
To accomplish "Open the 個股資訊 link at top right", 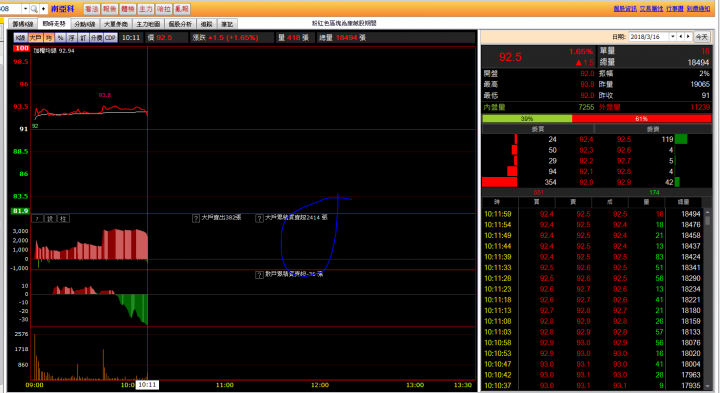I will [625, 9].
